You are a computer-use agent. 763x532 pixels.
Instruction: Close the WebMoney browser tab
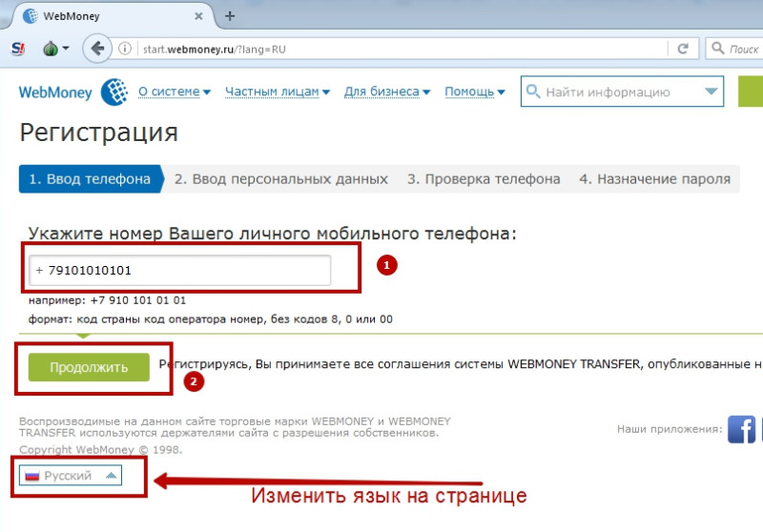[198, 16]
